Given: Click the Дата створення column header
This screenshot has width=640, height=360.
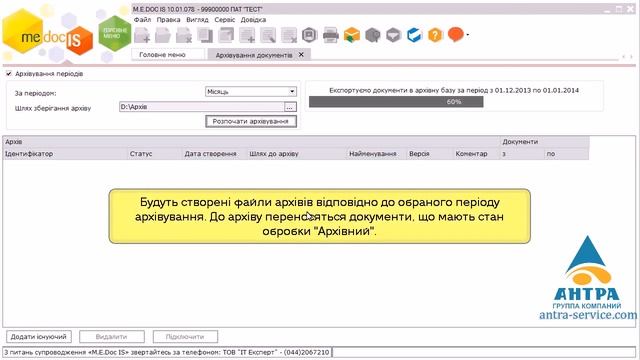Looking at the screenshot, I should click(214, 154).
